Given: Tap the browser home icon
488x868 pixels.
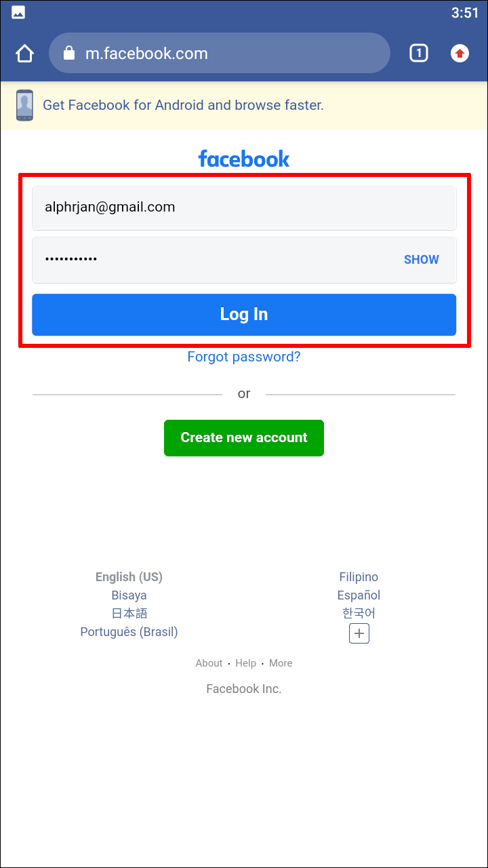Looking at the screenshot, I should click(x=24, y=54).
